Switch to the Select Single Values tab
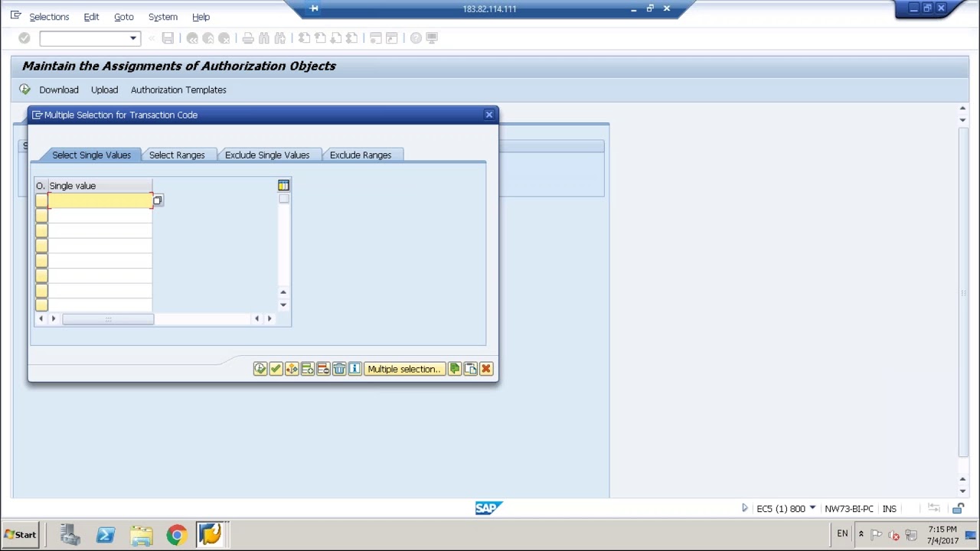Screen dimensions: 980x551 91,155
